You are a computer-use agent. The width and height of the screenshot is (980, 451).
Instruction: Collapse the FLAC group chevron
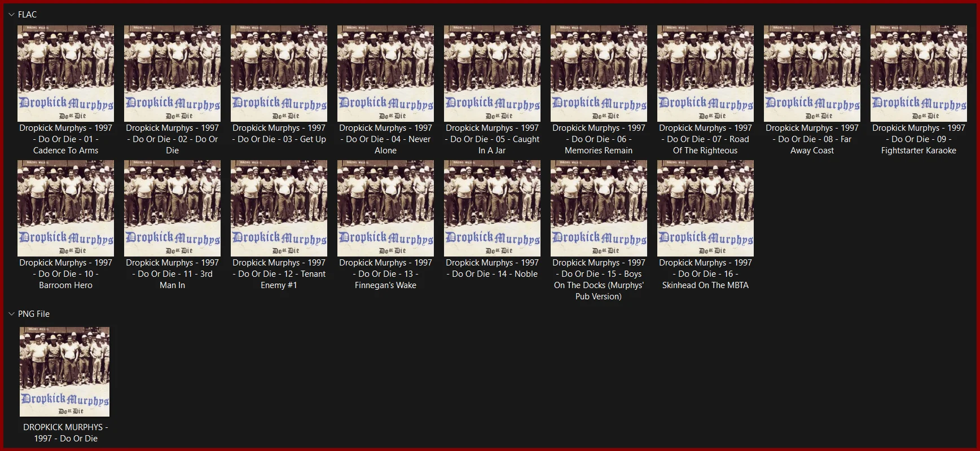[11, 15]
